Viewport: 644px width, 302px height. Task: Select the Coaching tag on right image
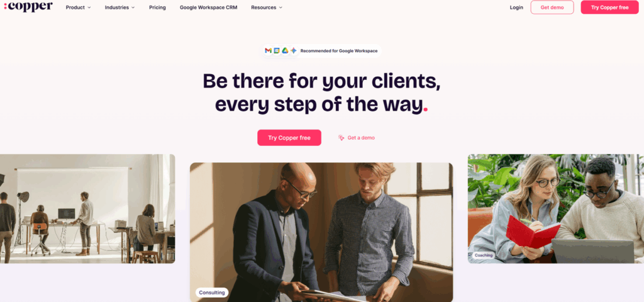click(484, 255)
